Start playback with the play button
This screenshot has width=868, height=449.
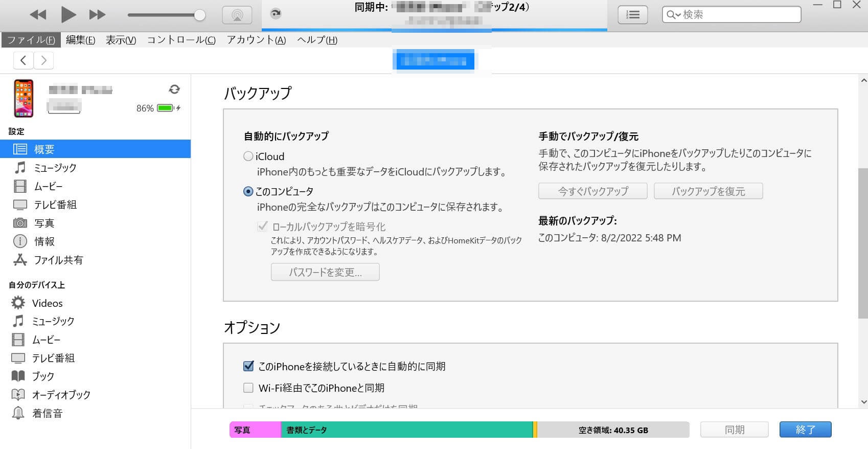pos(68,14)
